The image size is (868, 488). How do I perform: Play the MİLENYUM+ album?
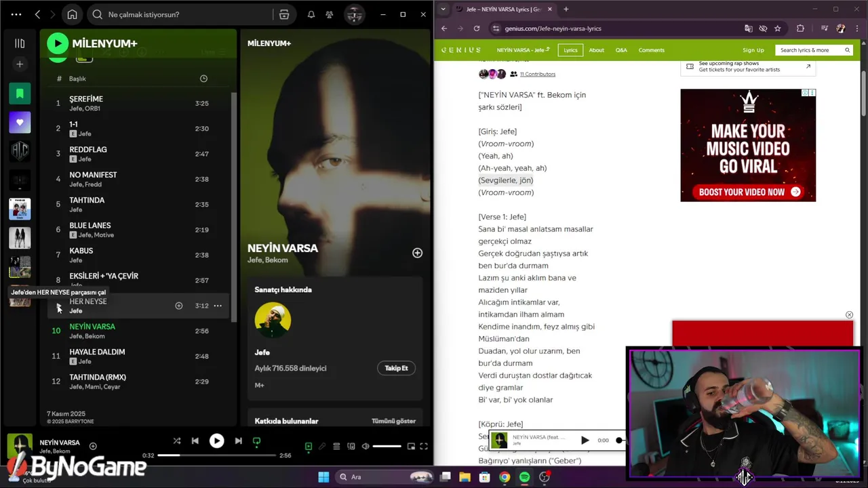58,43
